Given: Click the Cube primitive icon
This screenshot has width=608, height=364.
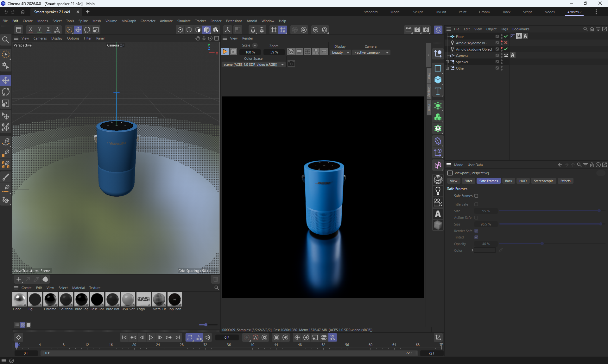Looking at the screenshot, I should (x=438, y=80).
